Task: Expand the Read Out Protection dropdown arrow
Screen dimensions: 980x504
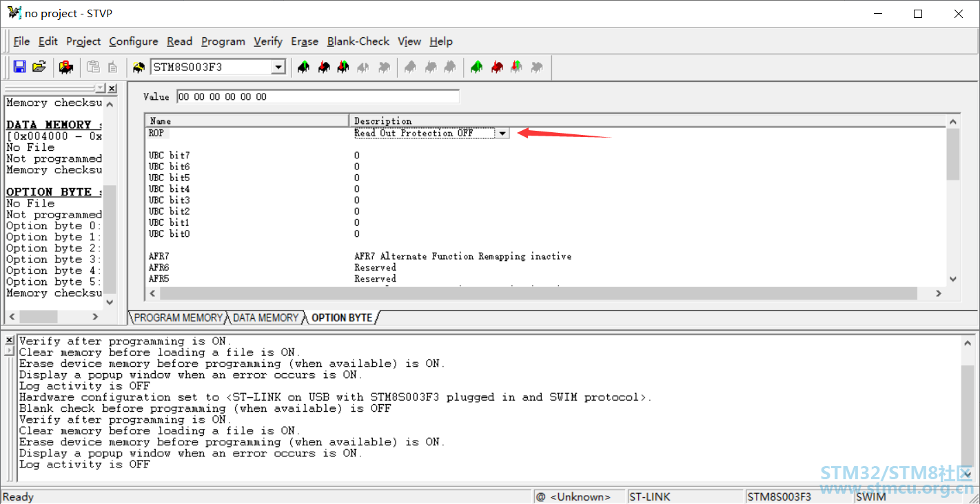Action: [502, 133]
